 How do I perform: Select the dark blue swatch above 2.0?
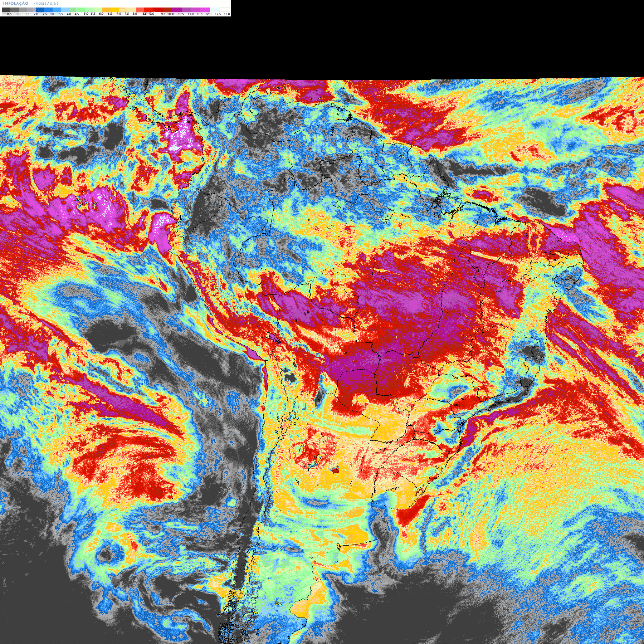pyautogui.click(x=40, y=10)
